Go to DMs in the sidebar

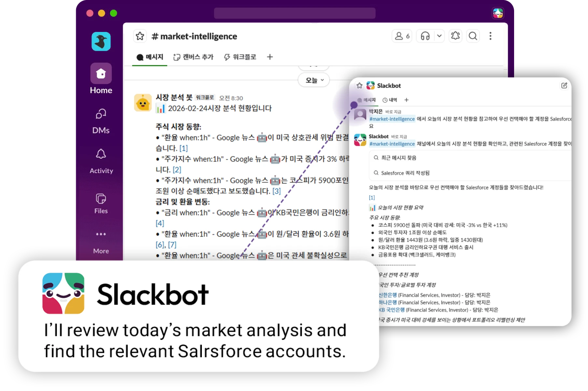pos(101,121)
